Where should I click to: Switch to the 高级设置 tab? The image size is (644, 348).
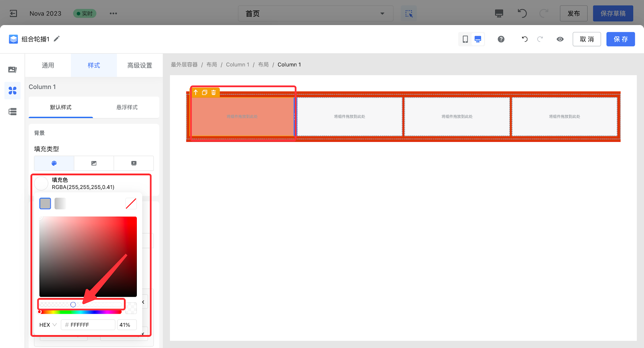tap(140, 65)
